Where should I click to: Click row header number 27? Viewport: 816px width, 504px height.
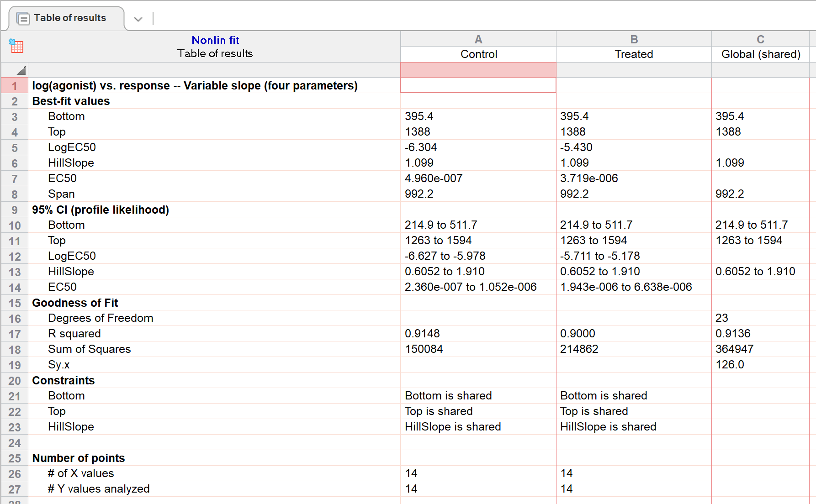pyautogui.click(x=15, y=489)
